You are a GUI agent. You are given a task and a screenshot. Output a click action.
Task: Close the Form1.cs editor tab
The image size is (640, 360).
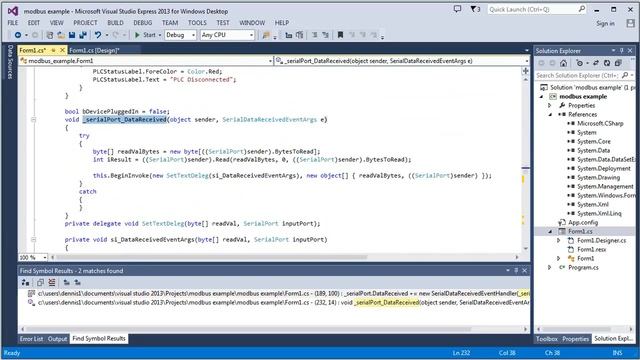pyautogui.click(x=62, y=50)
